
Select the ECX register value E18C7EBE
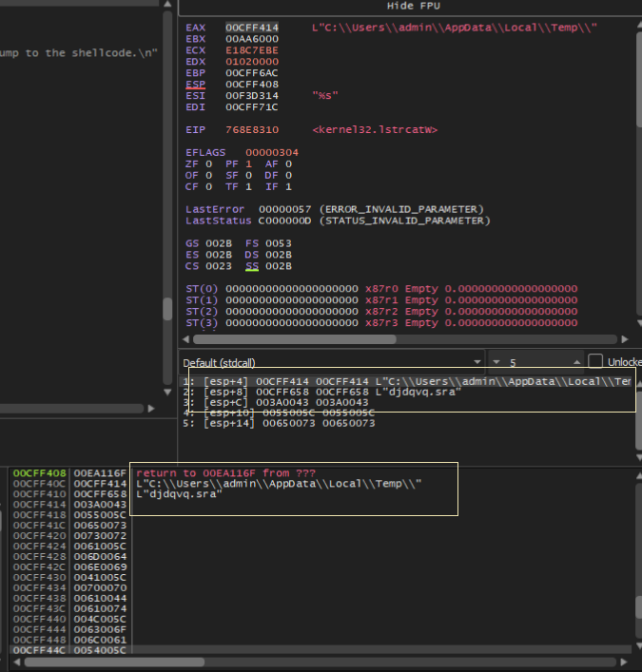[252, 50]
